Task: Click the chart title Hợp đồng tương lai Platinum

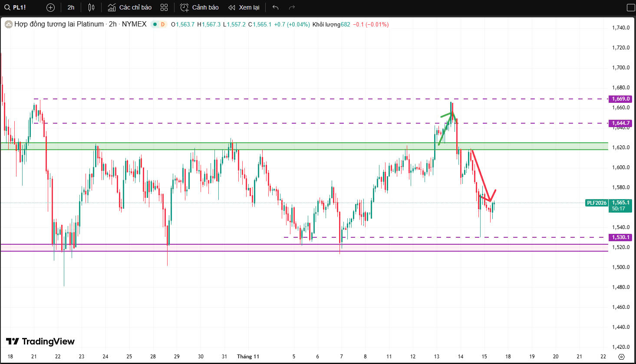Action: (59, 24)
